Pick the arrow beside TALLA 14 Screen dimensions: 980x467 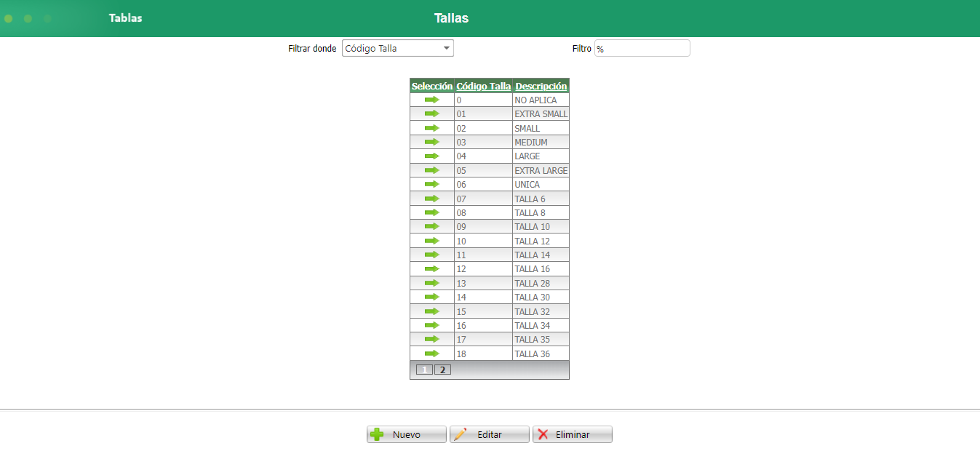coord(432,255)
